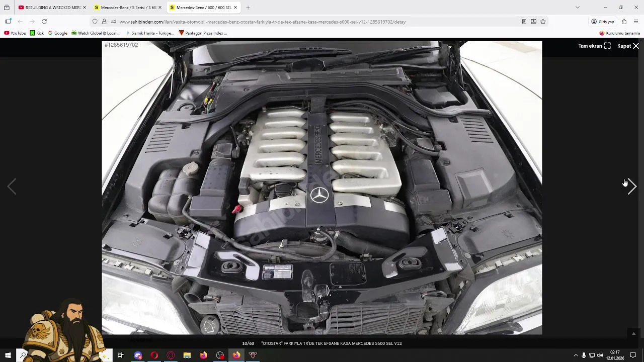Image resolution: width=644 pixels, height=362 pixels.
Task: Open site permissions icon in address bar
Action: [114, 22]
